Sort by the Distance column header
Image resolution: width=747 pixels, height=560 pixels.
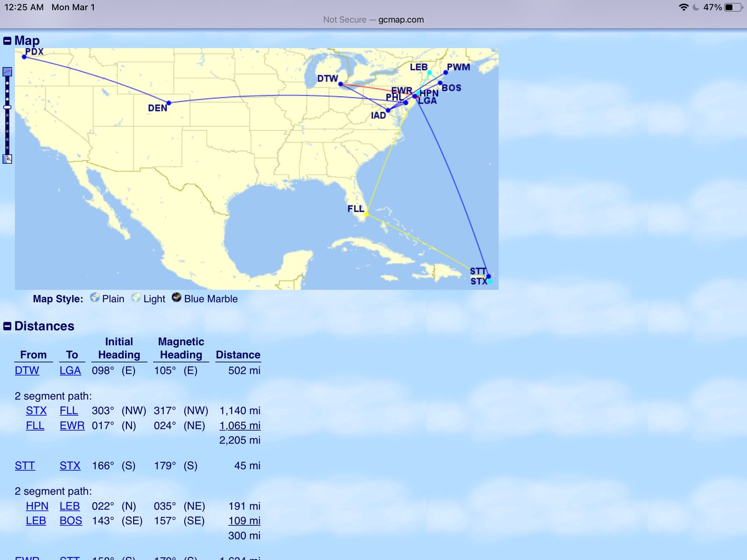click(238, 355)
